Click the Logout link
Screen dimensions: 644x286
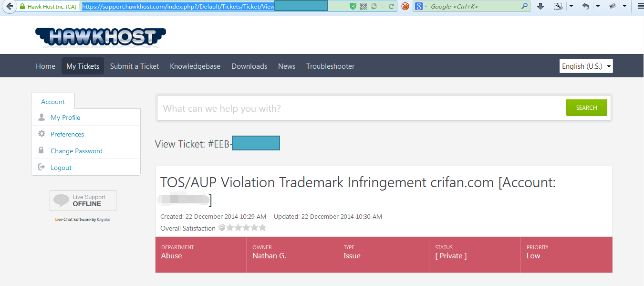(x=61, y=168)
